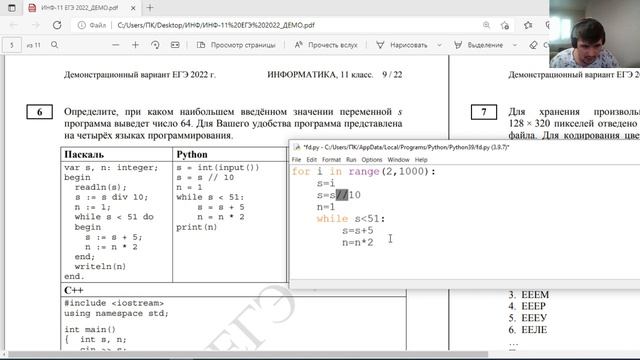This screenshot has height=360, width=640.
Task: Reload the PDF with the refresh icon
Action: tap(57, 25)
